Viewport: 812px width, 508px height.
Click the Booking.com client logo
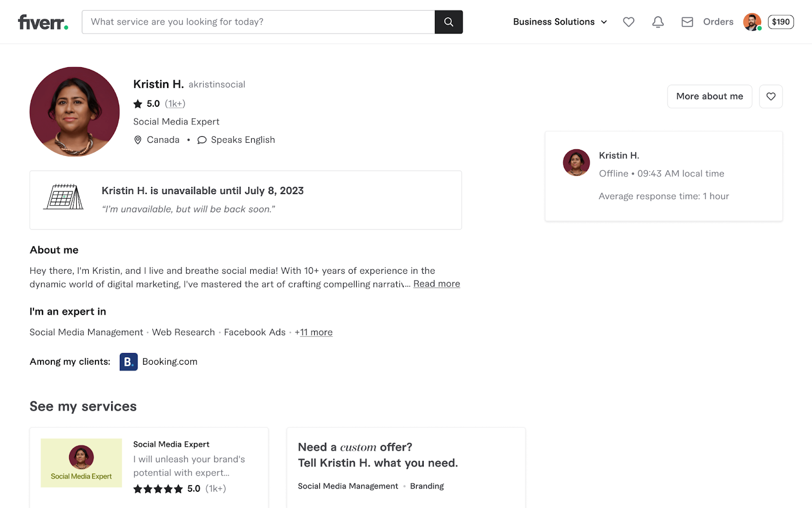point(128,362)
